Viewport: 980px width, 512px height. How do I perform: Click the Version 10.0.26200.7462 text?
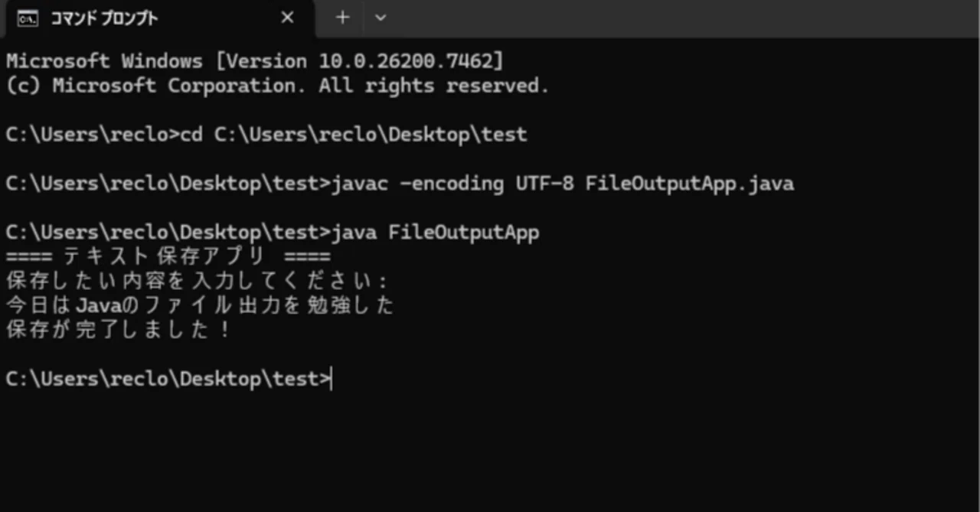tap(358, 60)
